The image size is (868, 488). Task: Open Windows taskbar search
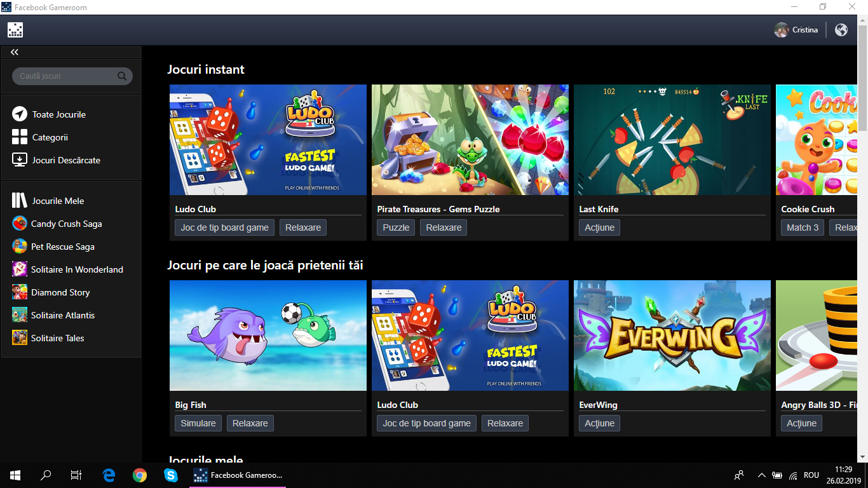tap(46, 475)
